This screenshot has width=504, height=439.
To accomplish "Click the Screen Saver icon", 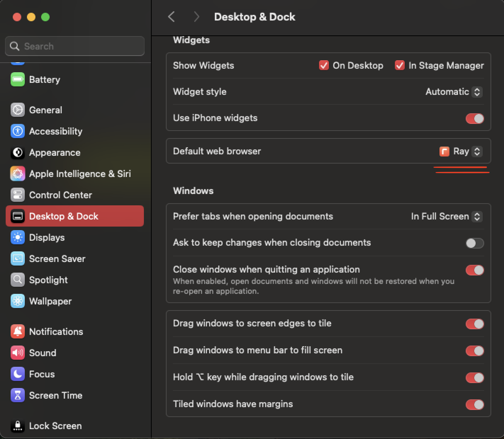I will point(18,259).
